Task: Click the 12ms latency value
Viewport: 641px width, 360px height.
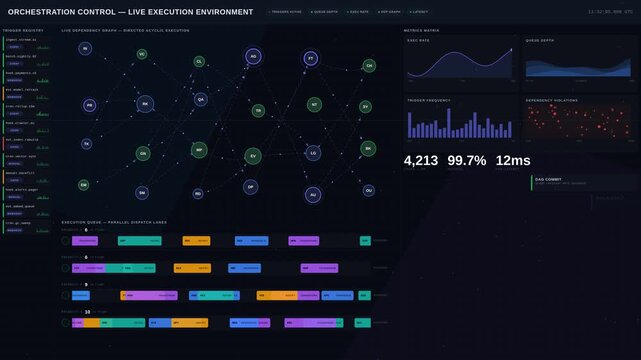Action: [x=513, y=161]
